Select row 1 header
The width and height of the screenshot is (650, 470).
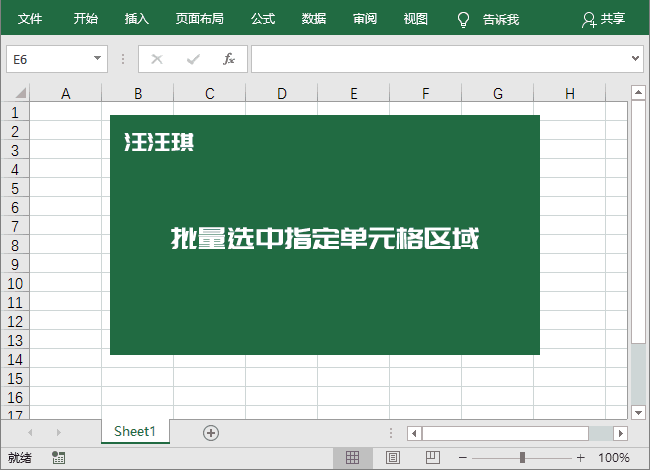15,112
